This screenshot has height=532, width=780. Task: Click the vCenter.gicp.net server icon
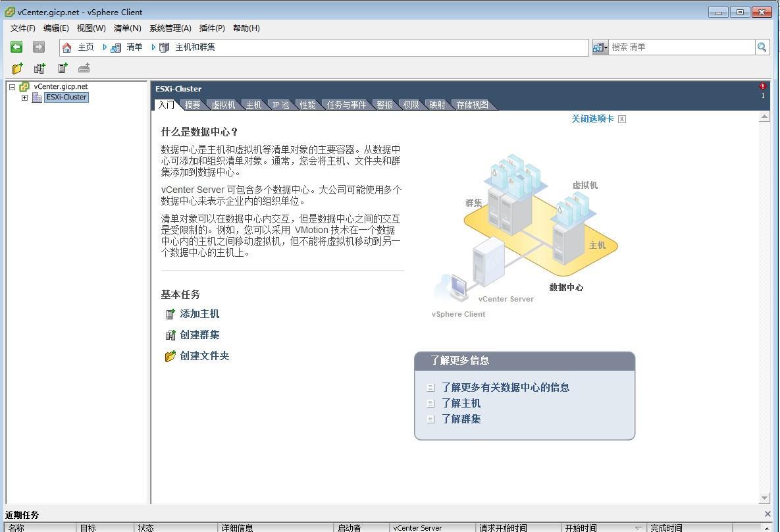(x=24, y=87)
